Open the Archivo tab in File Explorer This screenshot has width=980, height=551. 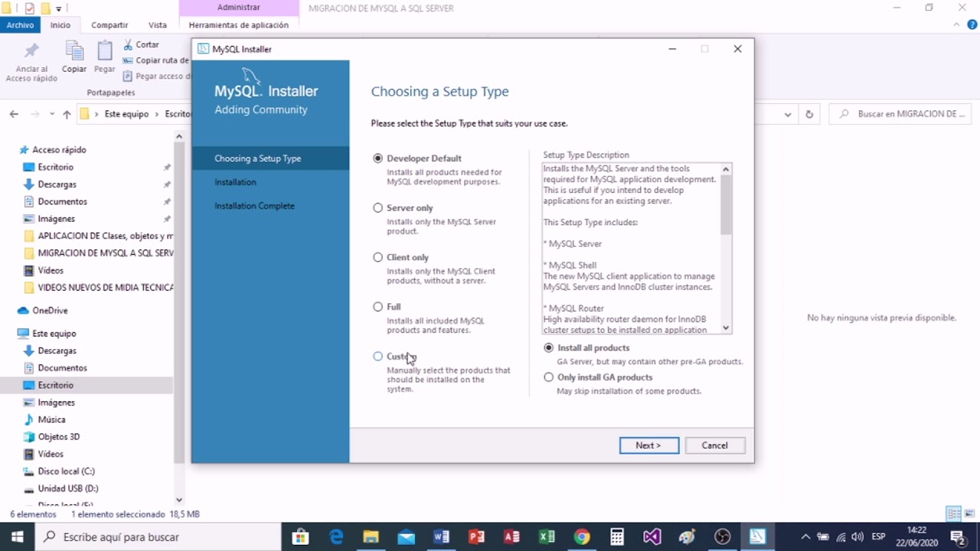point(20,25)
